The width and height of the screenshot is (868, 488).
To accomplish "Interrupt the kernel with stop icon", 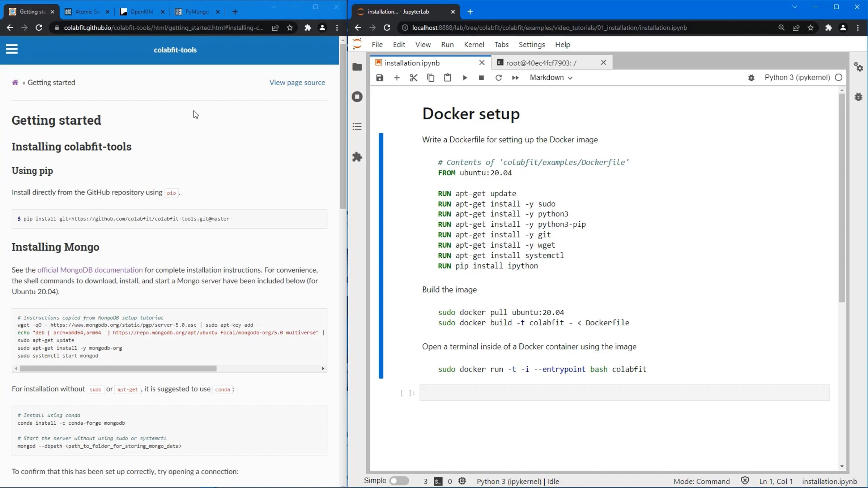I will (x=481, y=78).
